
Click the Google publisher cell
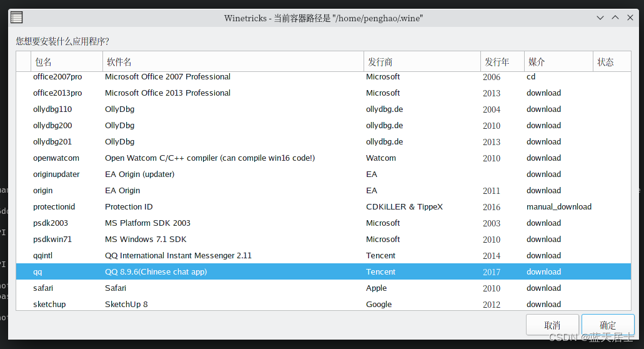tap(379, 304)
